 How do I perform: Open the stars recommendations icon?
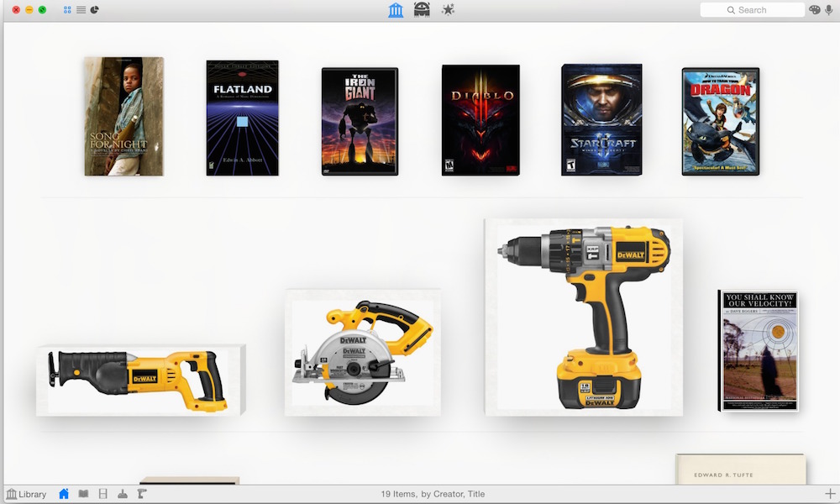[449, 10]
